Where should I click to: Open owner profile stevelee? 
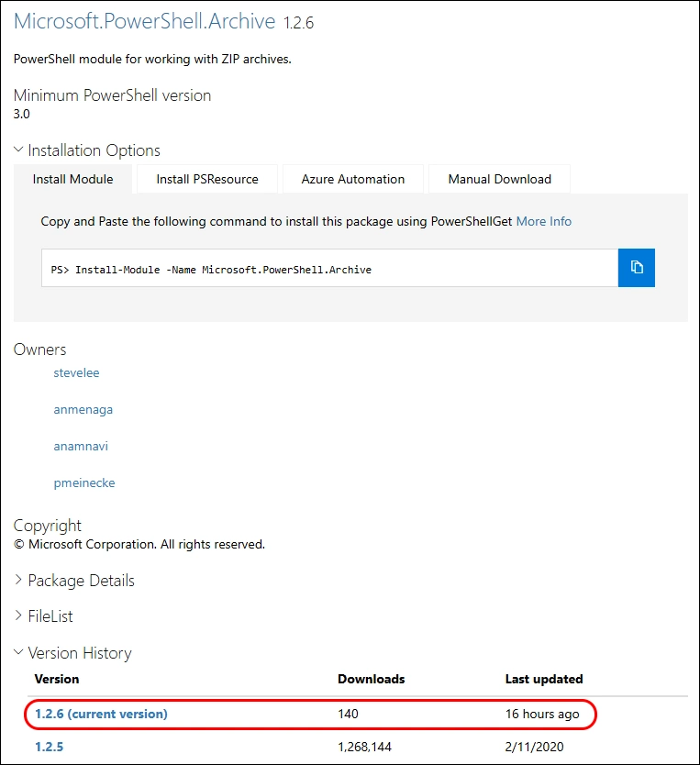click(76, 372)
